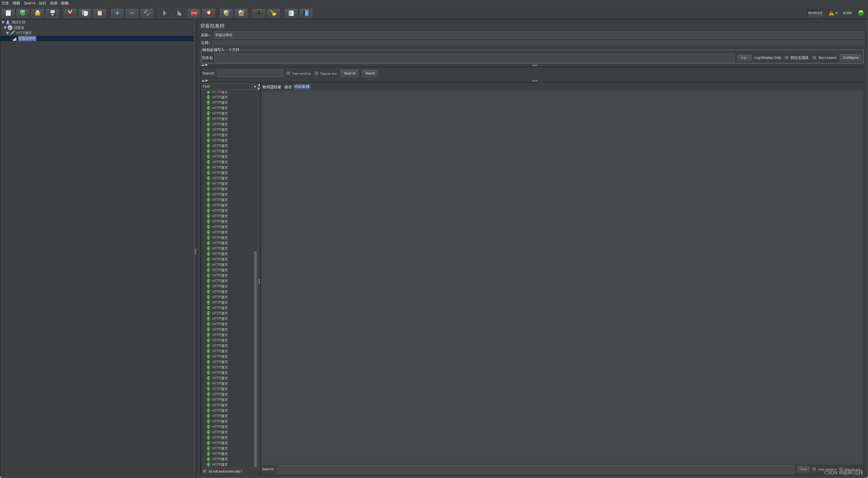
Task: Click the Copy toolbar icon
Action: (x=85, y=13)
